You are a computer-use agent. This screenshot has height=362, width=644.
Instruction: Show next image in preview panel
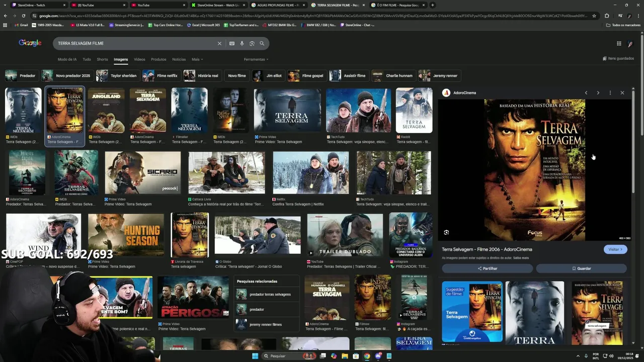598,93
